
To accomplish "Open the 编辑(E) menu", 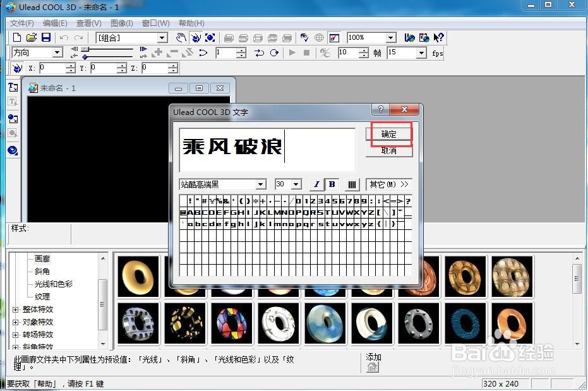I will 55,23.
